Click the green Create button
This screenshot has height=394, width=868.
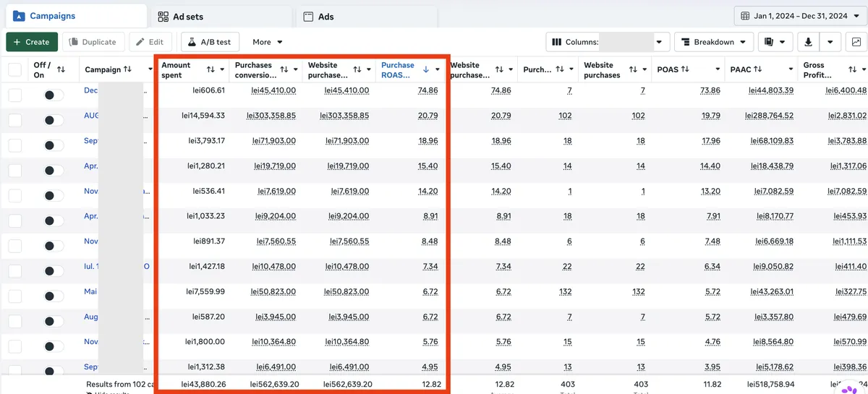32,42
